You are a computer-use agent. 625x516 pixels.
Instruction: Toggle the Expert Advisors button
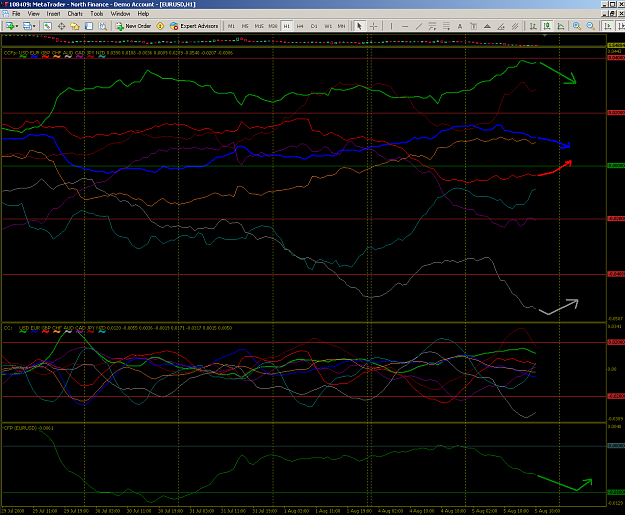194,26
